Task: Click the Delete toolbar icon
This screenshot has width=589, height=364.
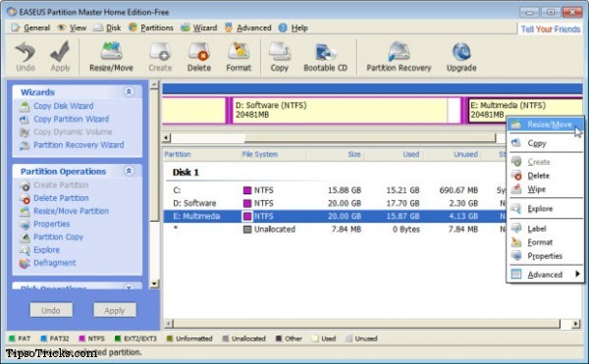Action: 199,56
